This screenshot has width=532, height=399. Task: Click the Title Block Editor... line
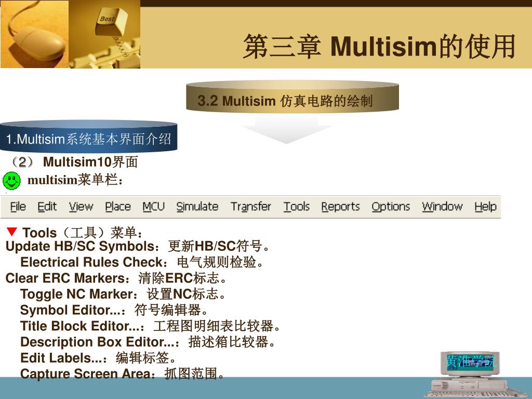point(150,326)
